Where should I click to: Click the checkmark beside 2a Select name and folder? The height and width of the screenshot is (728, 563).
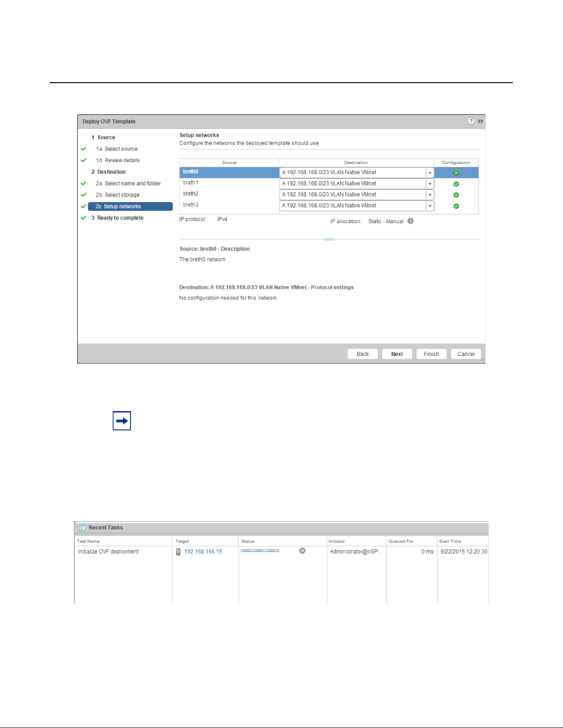(x=84, y=183)
